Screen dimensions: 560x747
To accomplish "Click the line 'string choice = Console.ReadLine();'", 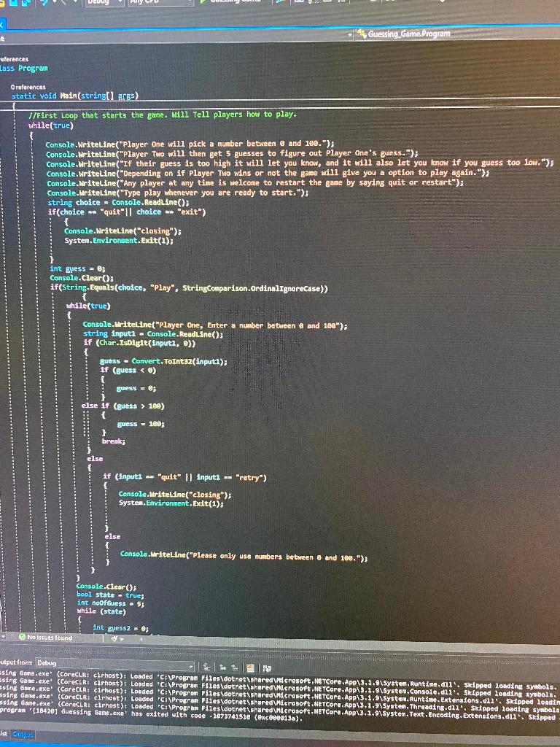I will click(118, 203).
